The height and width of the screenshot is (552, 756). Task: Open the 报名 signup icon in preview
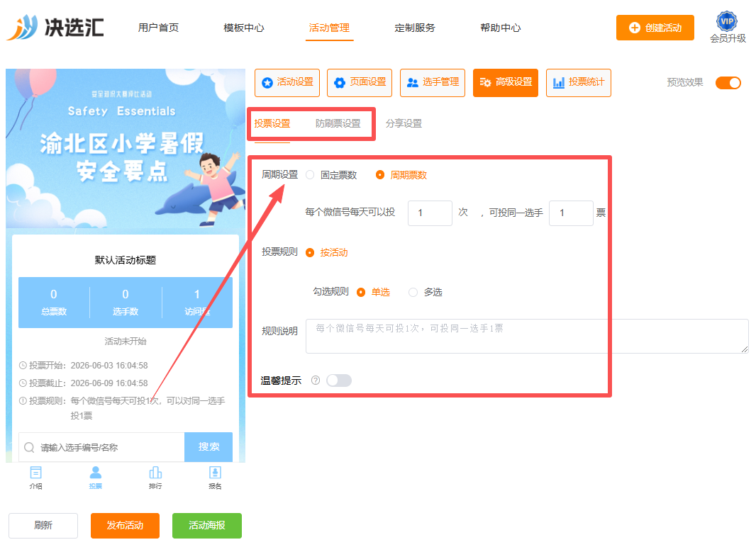215,472
